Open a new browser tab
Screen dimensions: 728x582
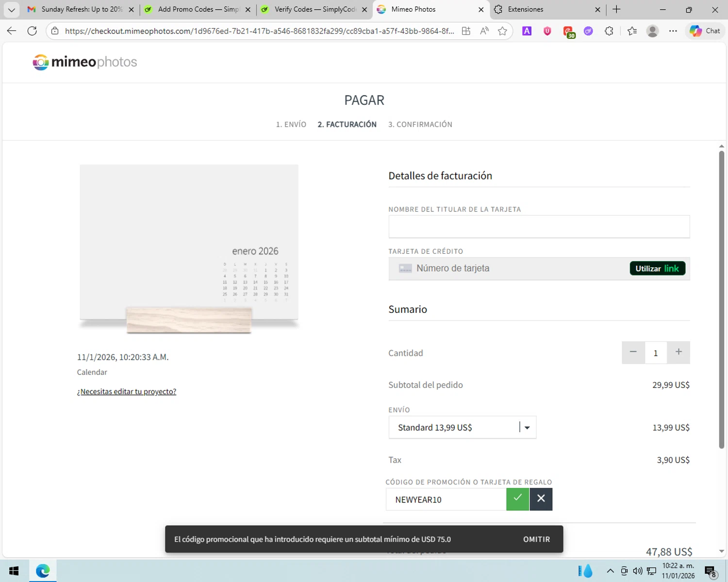click(617, 9)
